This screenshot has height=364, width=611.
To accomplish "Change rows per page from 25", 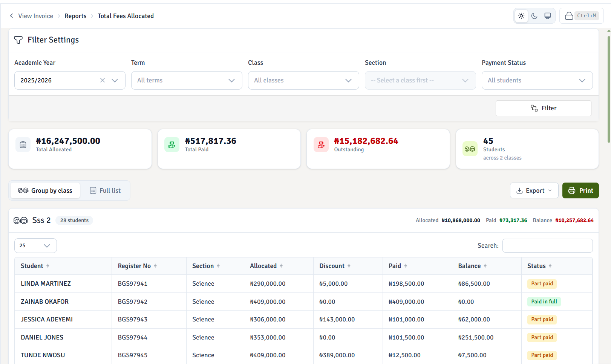I will click(x=35, y=245).
